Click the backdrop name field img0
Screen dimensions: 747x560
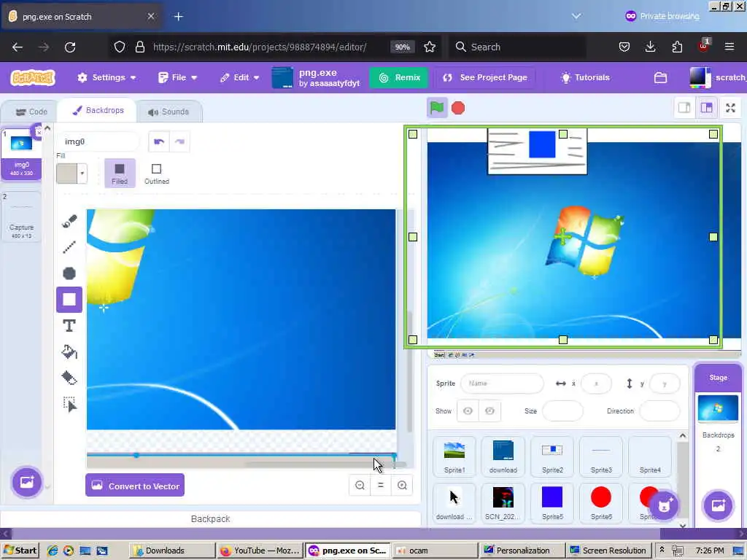98,141
